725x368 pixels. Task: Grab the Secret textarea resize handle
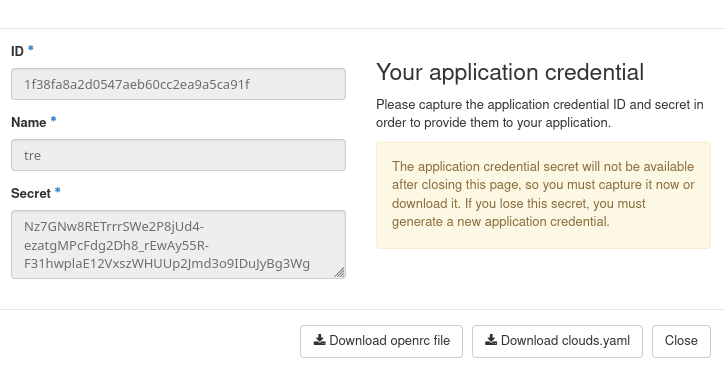(x=339, y=273)
